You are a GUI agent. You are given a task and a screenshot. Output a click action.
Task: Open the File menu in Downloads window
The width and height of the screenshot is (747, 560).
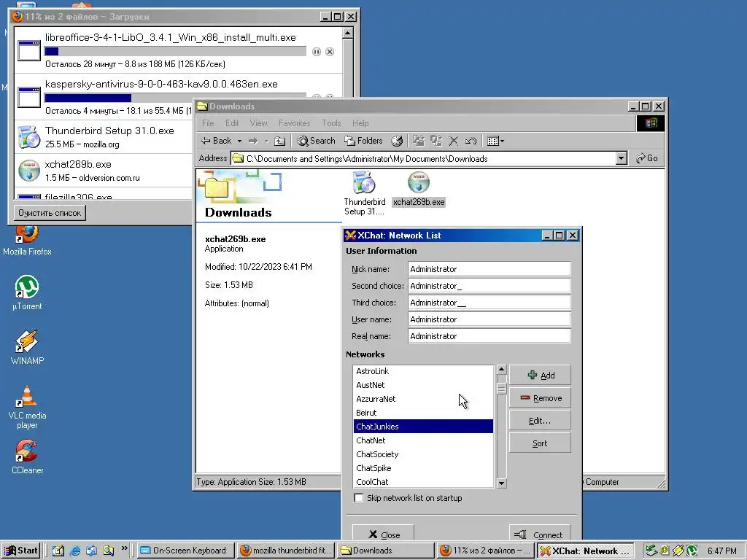(208, 123)
